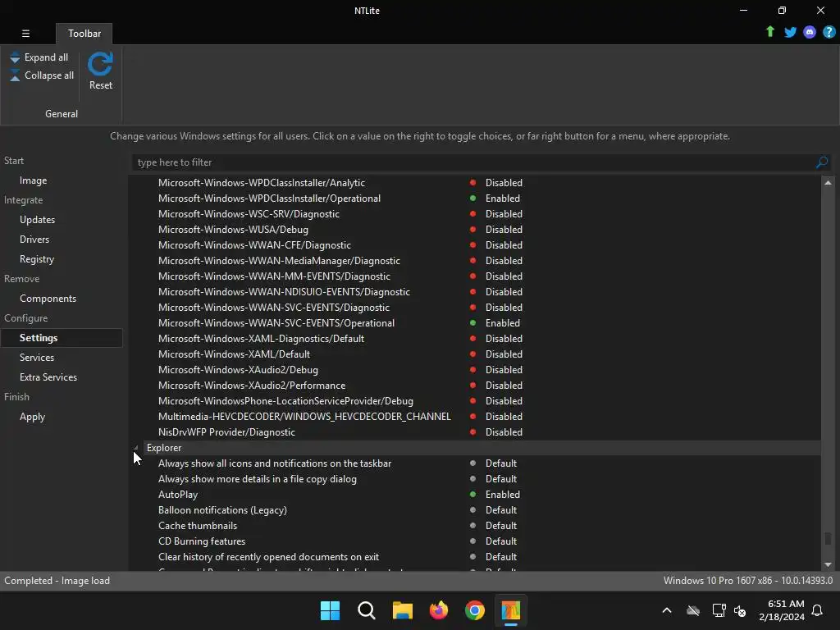Toggle XAudio2/Performance Disabled value
This screenshot has width=840, height=630.
pyautogui.click(x=504, y=386)
